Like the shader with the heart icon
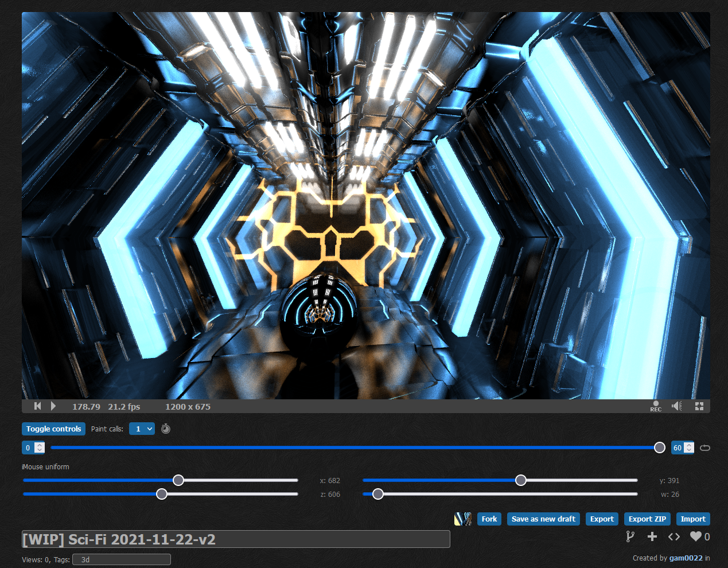This screenshot has height=568, width=728. 696,536
